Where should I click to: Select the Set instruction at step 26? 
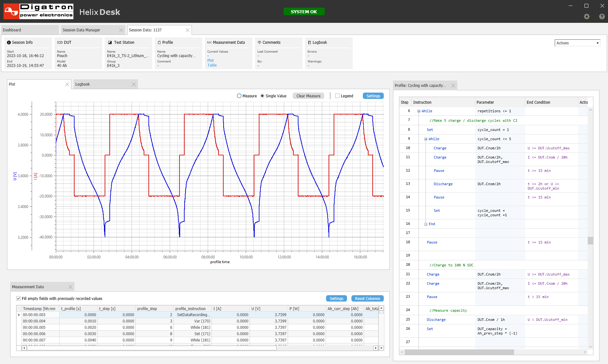430,329
